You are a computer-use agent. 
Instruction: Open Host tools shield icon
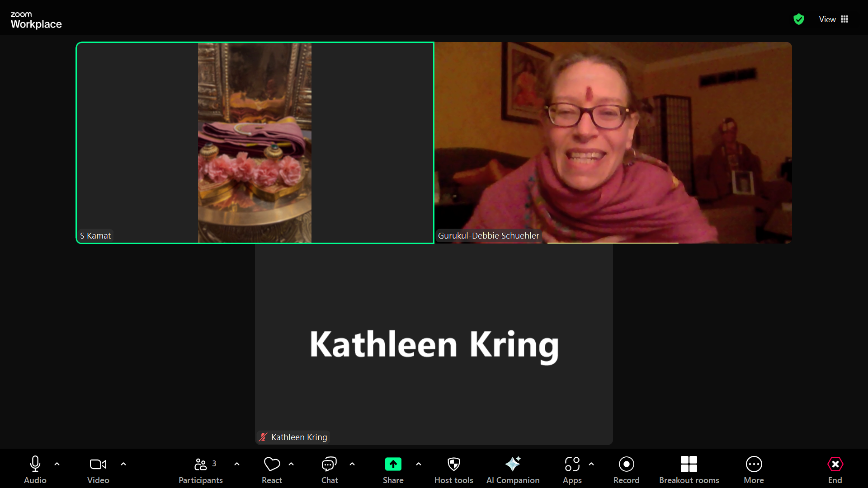pos(453,464)
